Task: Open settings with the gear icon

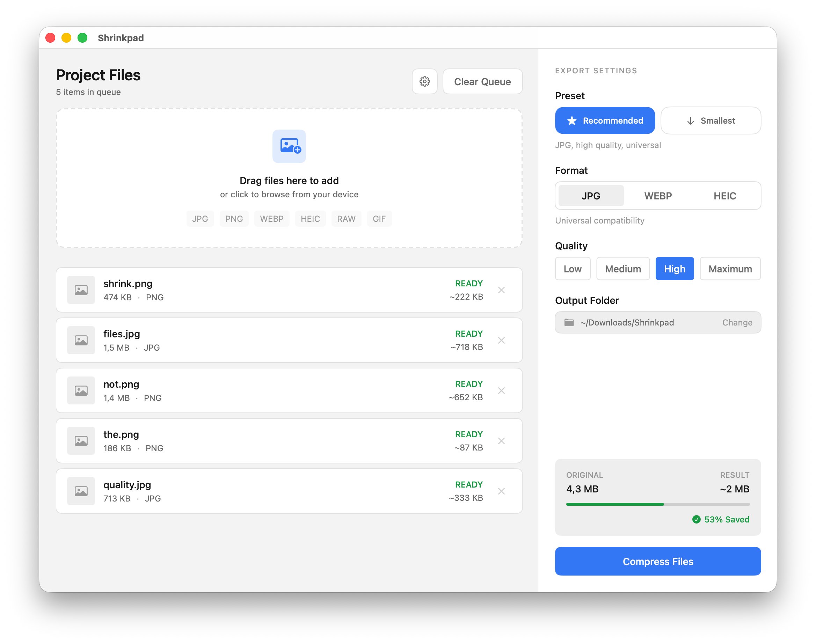Action: (x=424, y=81)
